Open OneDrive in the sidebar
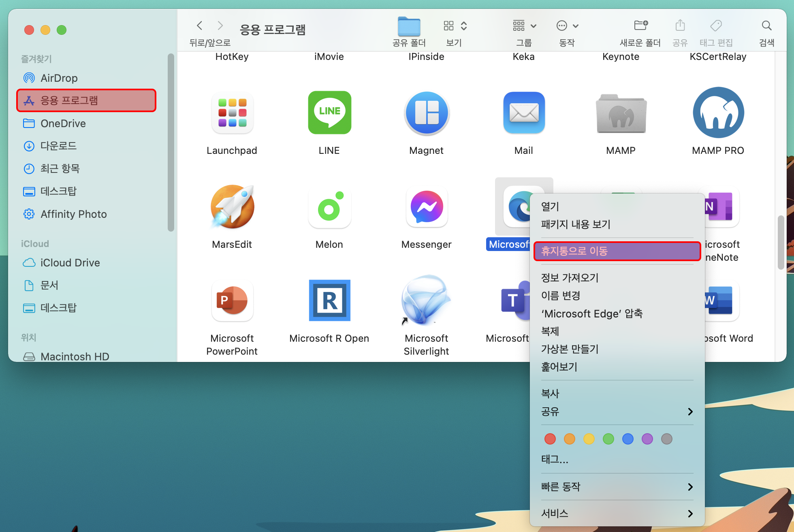The image size is (794, 532). pyautogui.click(x=86, y=123)
